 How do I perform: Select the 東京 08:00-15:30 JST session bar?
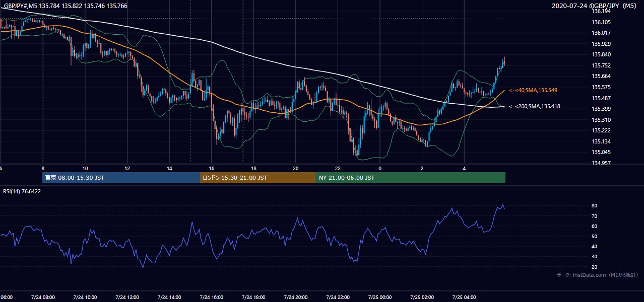click(121, 178)
